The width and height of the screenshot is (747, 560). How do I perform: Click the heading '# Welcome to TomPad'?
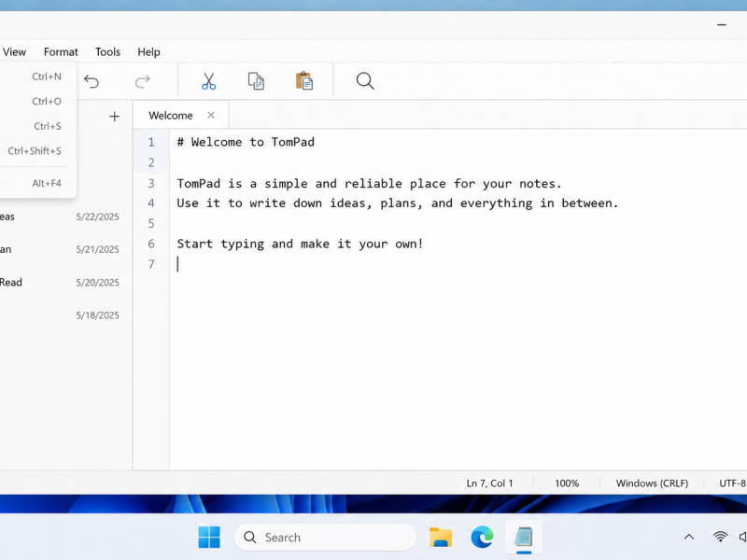(246, 142)
